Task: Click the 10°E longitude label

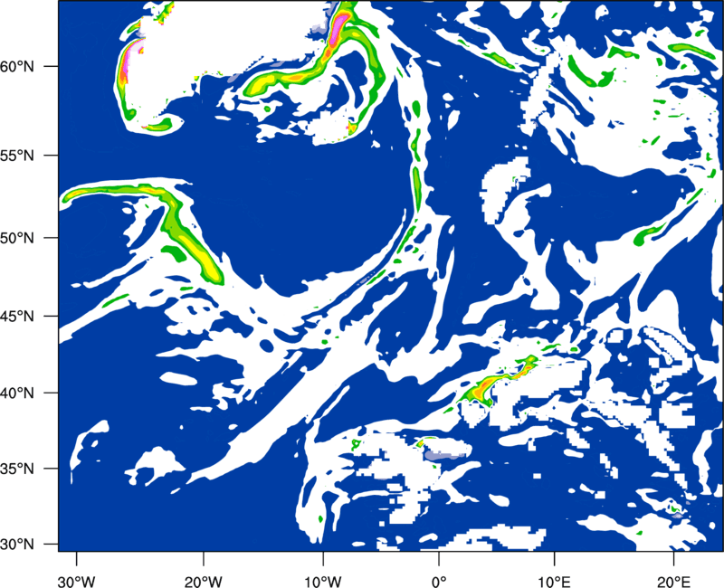Action: click(554, 582)
